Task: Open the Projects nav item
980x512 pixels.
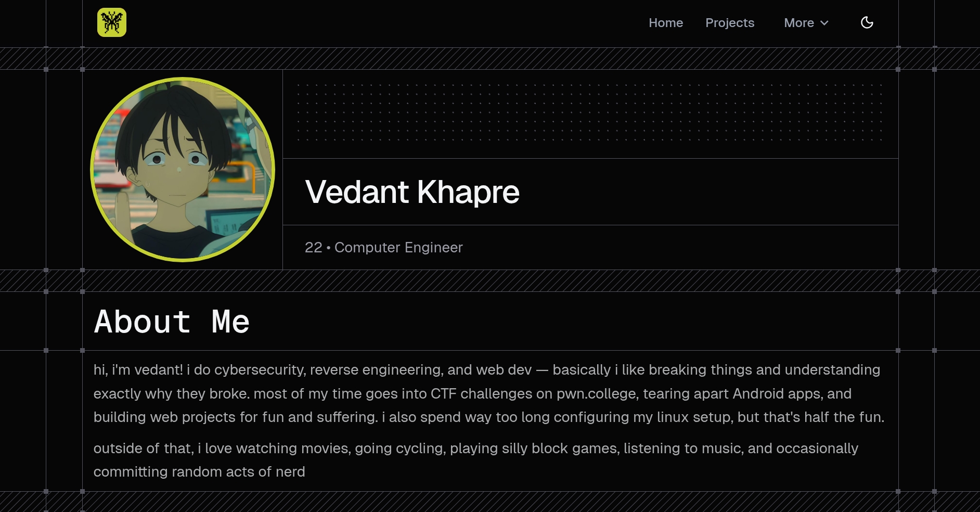Action: (729, 23)
